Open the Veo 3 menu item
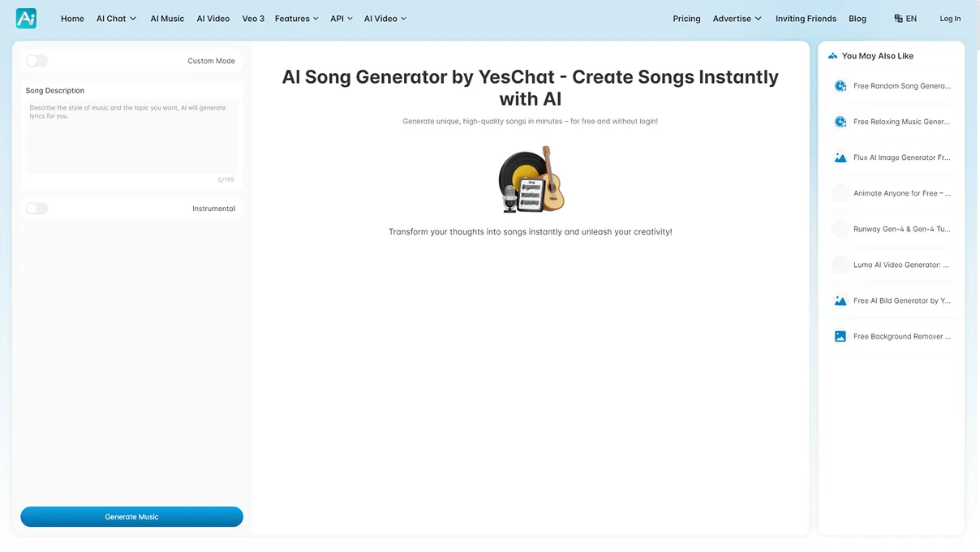Screen dimensions: 980x552 253,19
